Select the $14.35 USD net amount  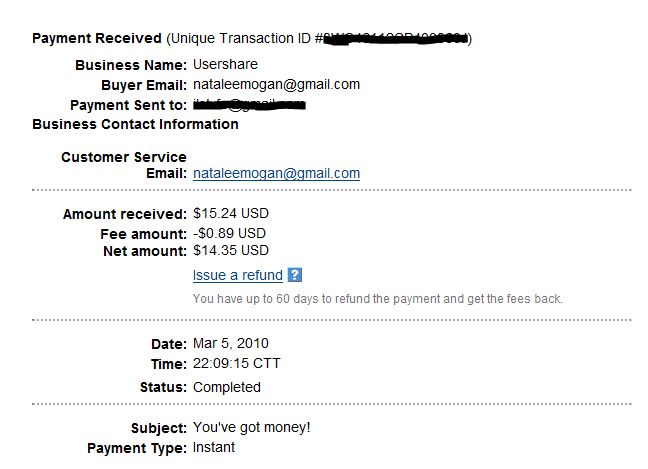click(x=231, y=251)
